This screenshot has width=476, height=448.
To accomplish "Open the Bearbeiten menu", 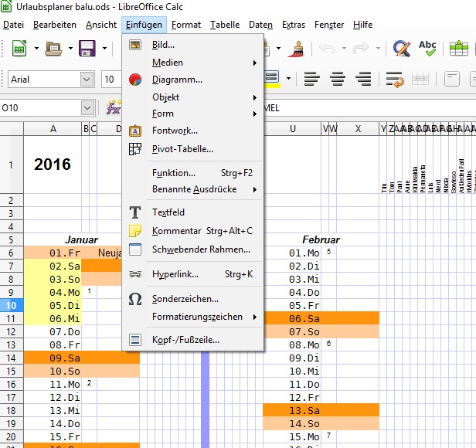I will [x=55, y=25].
